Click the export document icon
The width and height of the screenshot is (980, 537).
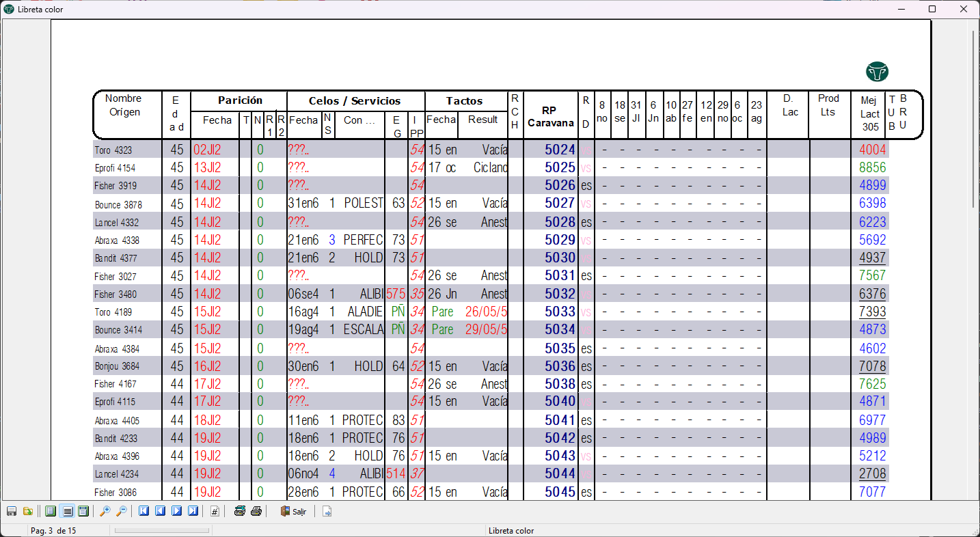(327, 511)
